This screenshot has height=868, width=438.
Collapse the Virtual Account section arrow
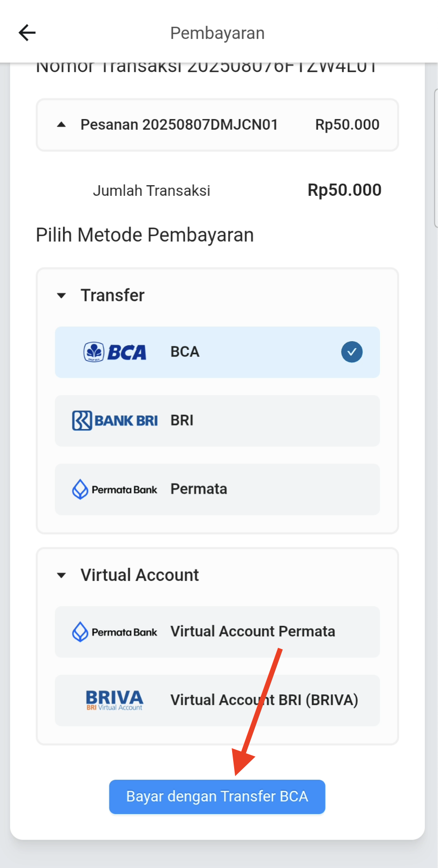point(62,575)
